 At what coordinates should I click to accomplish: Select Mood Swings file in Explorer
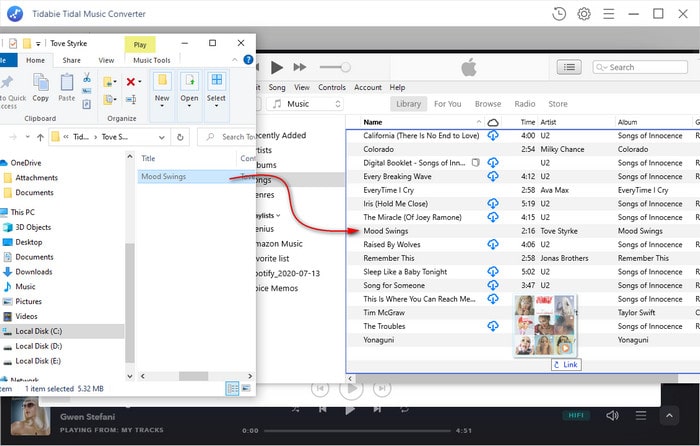[x=196, y=176]
